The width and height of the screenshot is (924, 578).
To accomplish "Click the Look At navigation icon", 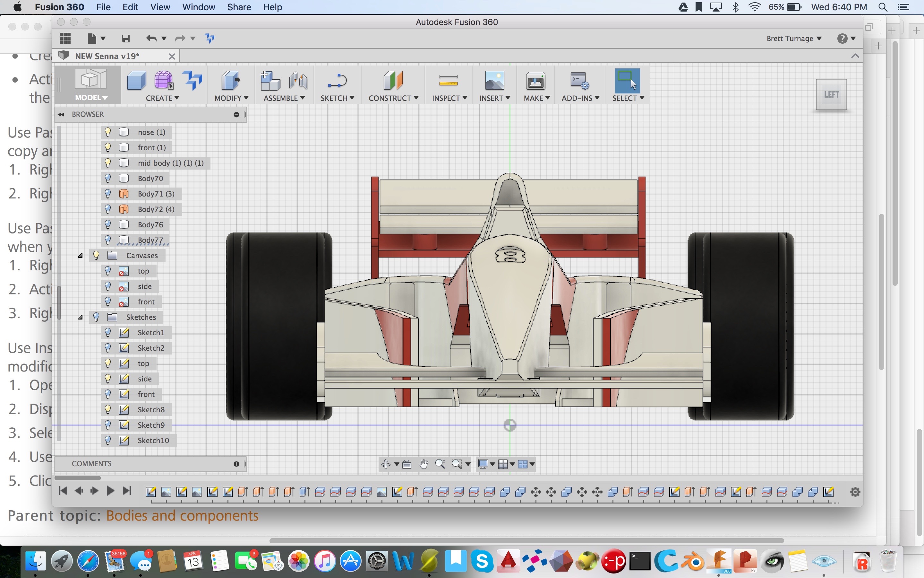I will click(406, 464).
